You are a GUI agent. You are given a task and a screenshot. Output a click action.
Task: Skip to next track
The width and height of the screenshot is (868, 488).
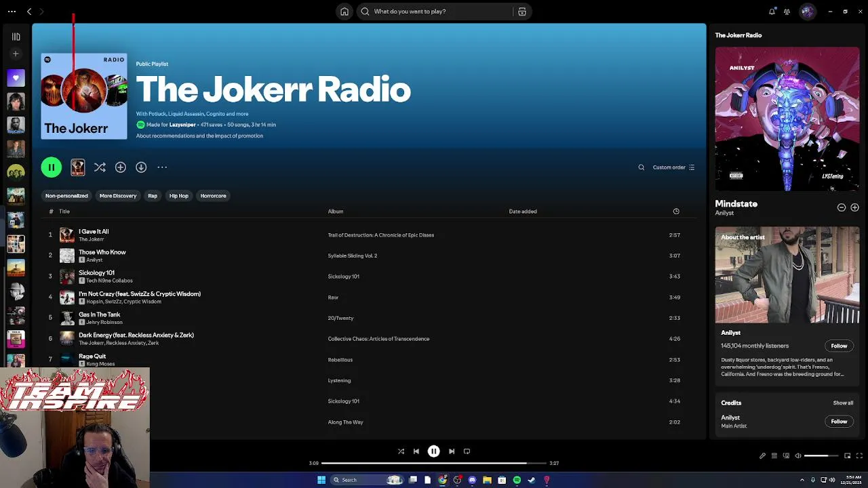[x=452, y=451]
